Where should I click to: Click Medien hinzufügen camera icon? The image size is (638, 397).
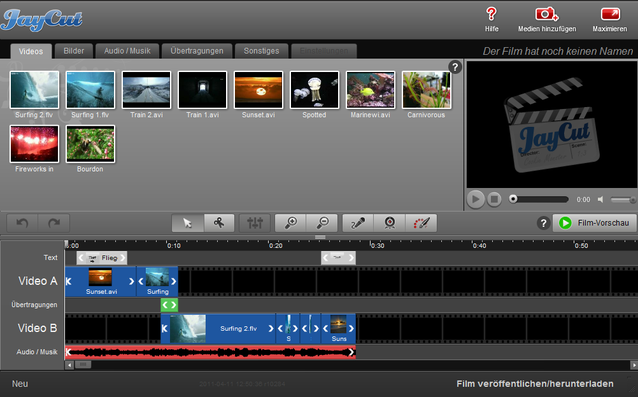546,14
